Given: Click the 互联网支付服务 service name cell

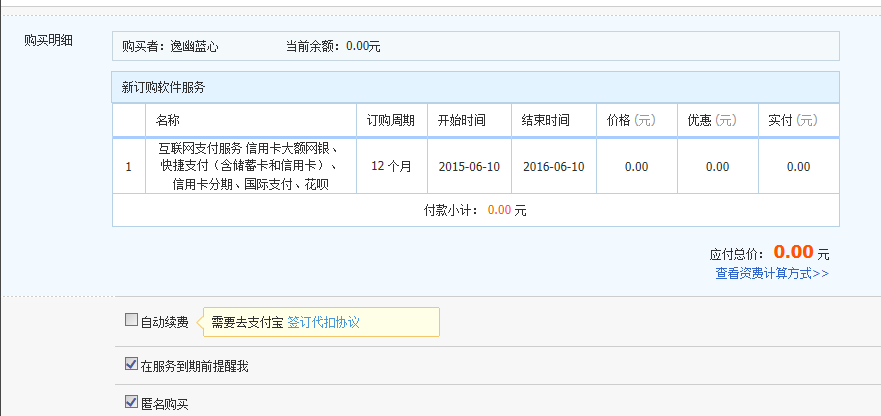Looking at the screenshot, I should point(250,166).
